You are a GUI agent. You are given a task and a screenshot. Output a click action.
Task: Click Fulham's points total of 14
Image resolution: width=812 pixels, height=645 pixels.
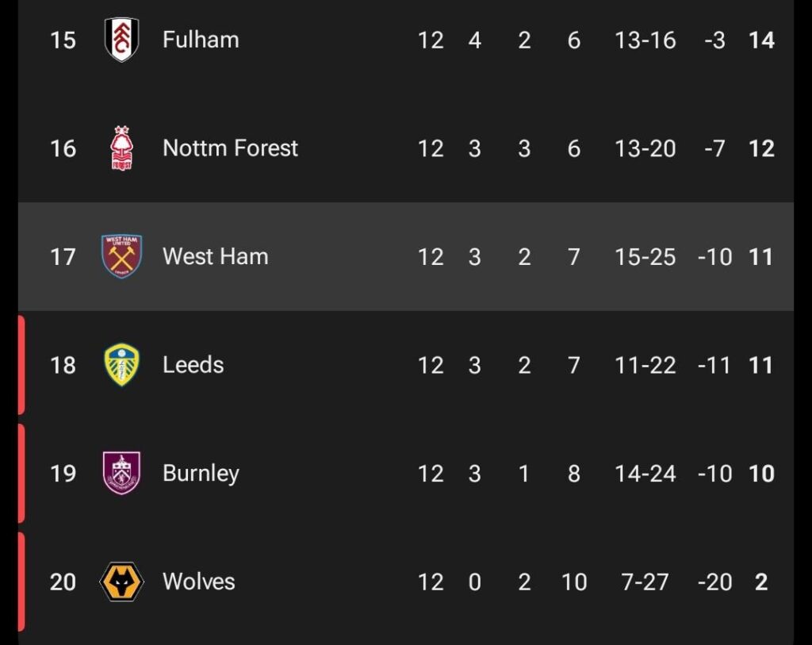(761, 40)
